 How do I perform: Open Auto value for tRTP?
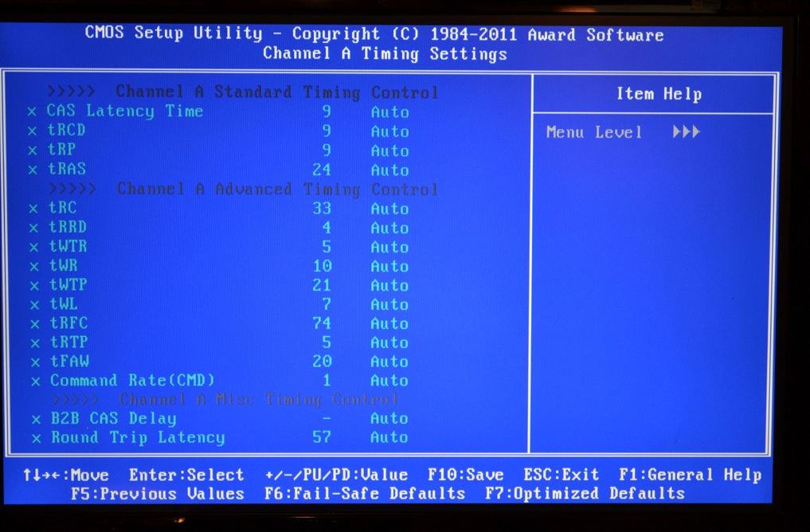coord(390,342)
